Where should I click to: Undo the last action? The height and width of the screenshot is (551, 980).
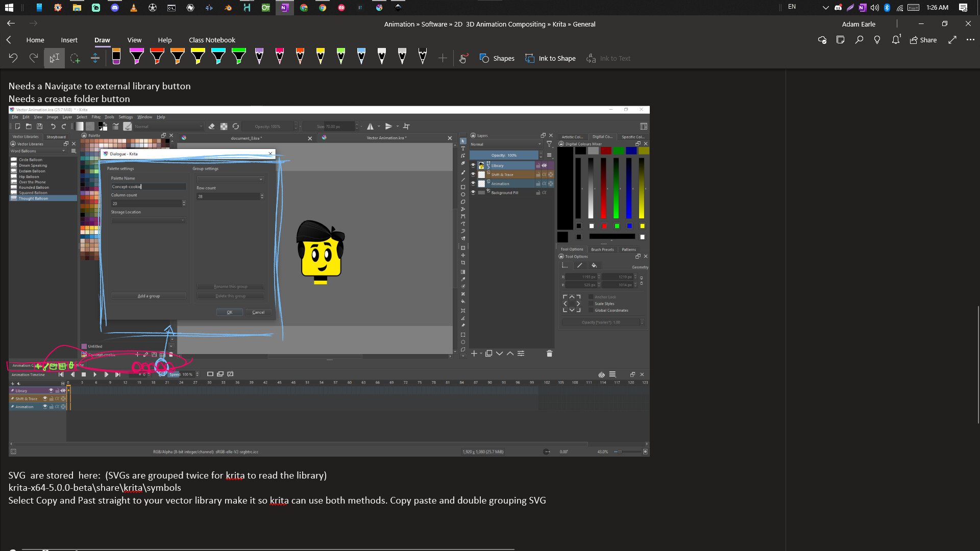(13, 58)
